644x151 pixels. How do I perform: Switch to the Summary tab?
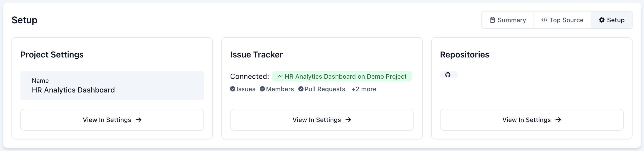tap(507, 20)
